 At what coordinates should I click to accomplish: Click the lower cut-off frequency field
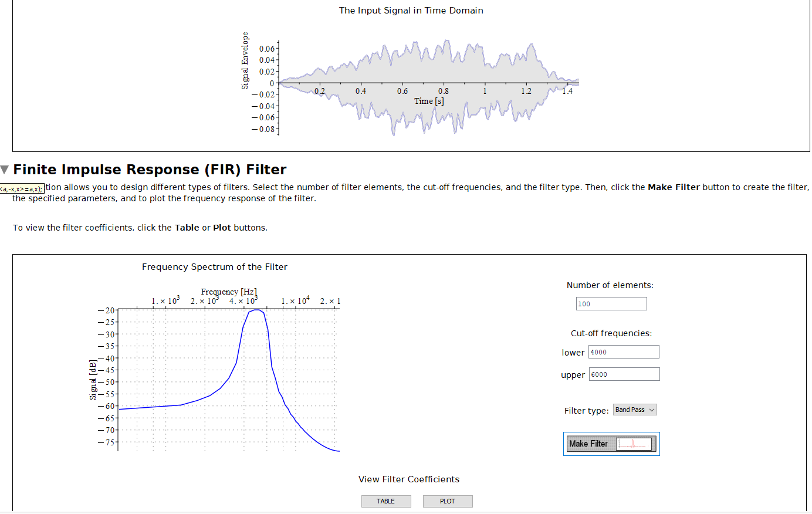point(624,352)
